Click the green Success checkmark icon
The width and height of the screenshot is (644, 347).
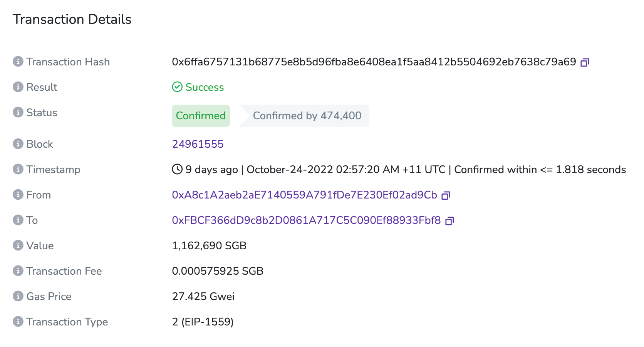tap(176, 87)
